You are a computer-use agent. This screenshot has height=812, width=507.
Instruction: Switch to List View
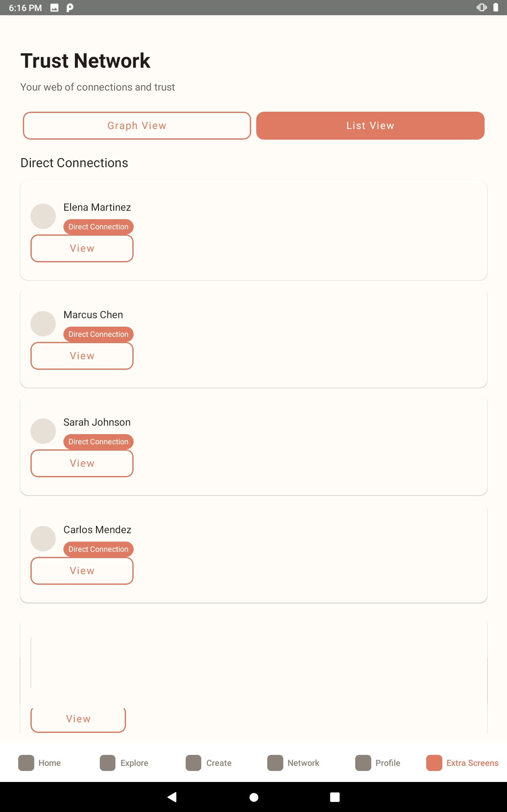click(370, 126)
